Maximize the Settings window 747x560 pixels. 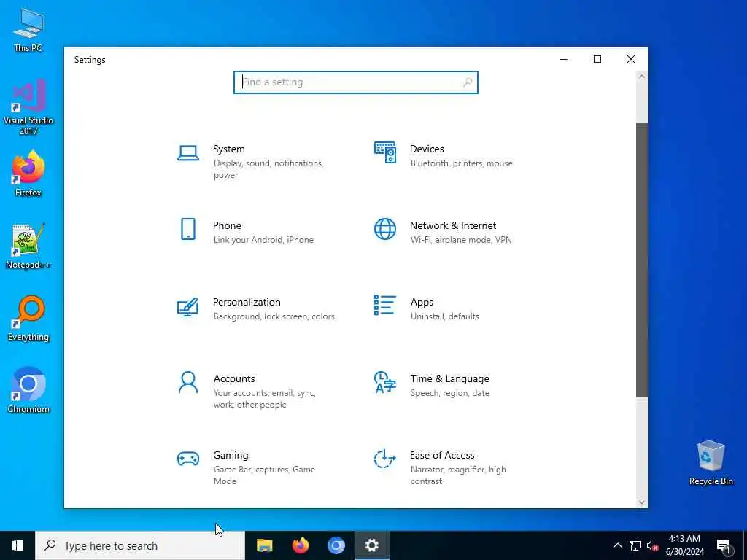click(597, 59)
